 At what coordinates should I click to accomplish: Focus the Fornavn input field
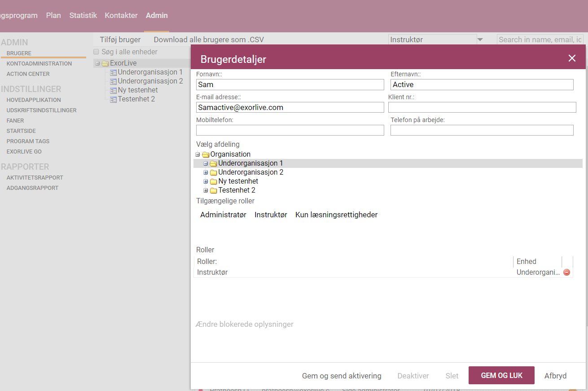(290, 84)
